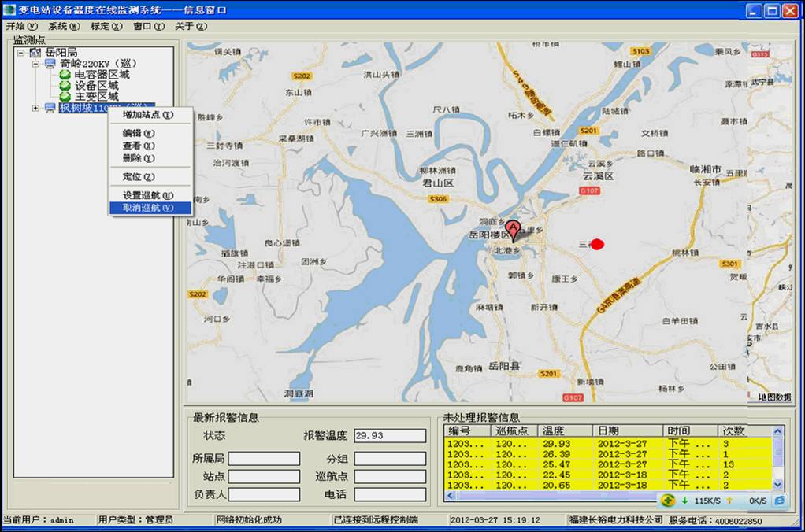Click the 所属局 input field
Screen dimensions: 805x532
pos(264,459)
